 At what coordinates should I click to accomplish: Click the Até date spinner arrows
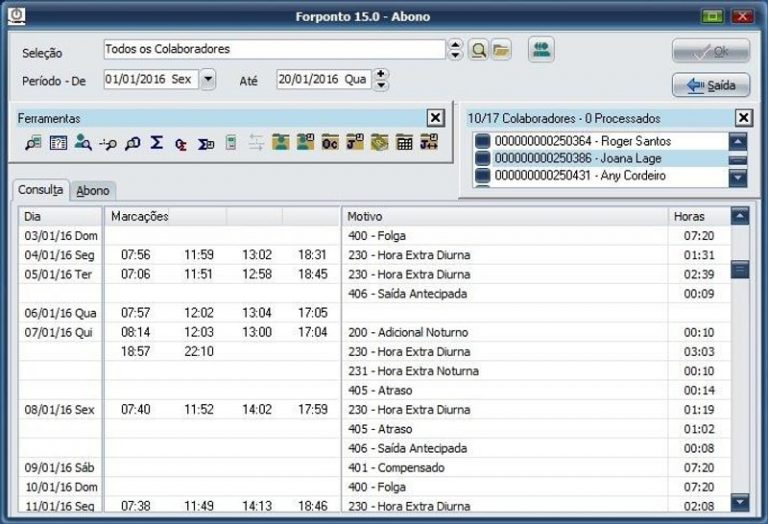381,79
